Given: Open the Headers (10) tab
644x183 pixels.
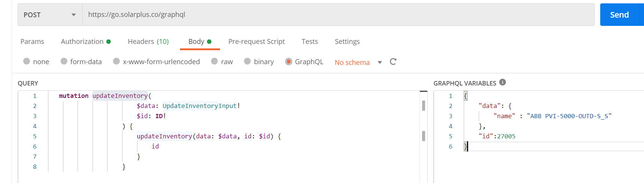Looking at the screenshot, I should 148,42.
